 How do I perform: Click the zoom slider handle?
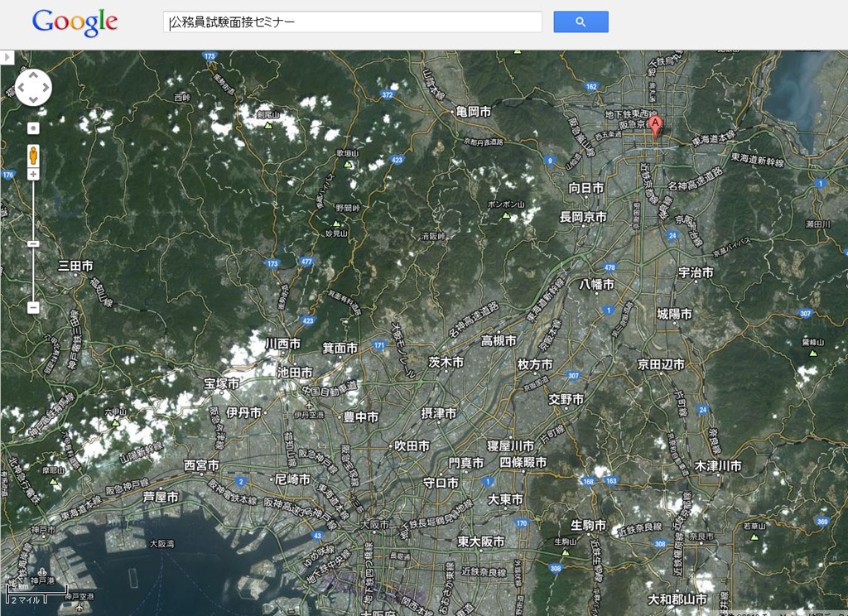coord(33,244)
